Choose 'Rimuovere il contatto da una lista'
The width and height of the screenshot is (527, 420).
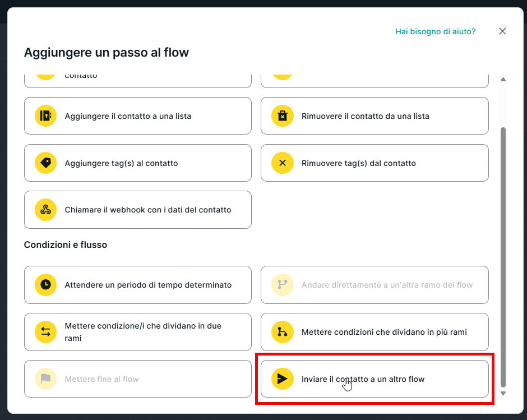tap(366, 116)
